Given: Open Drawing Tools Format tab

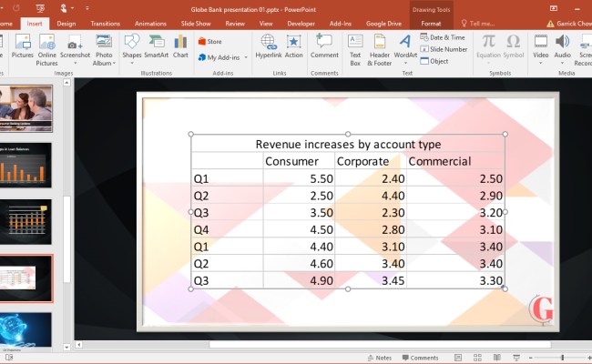Looking at the screenshot, I should pos(431,24).
